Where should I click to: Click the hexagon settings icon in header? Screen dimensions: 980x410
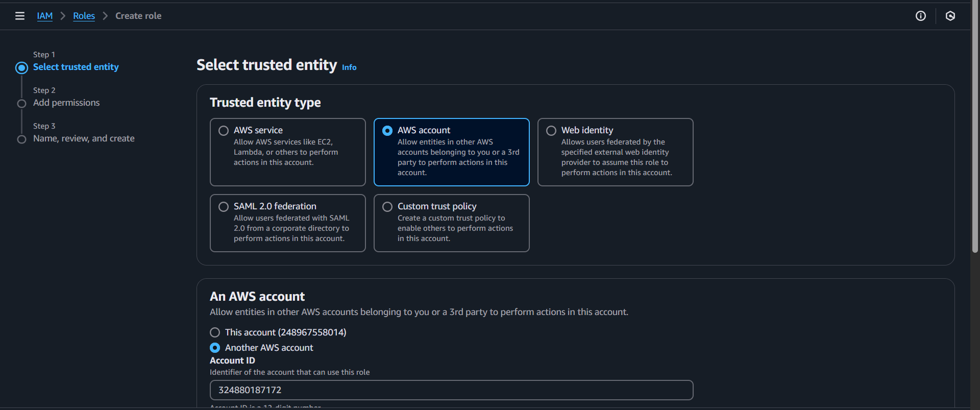coord(950,16)
